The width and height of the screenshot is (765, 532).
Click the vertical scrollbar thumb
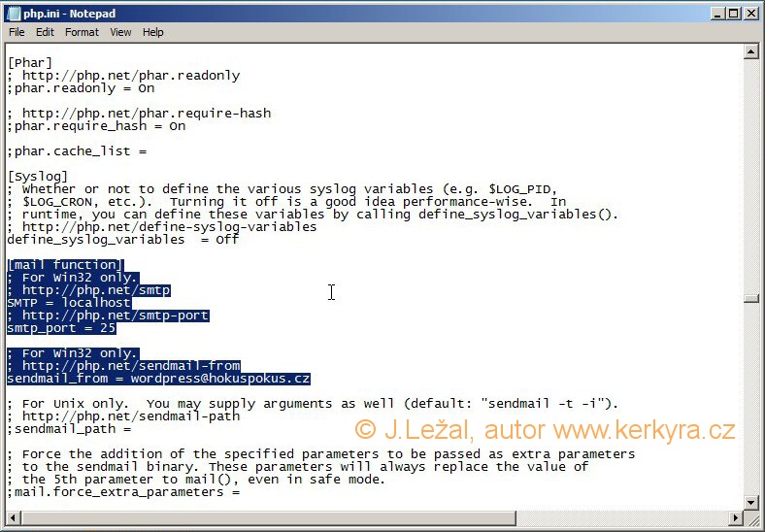pyautogui.click(x=750, y=299)
